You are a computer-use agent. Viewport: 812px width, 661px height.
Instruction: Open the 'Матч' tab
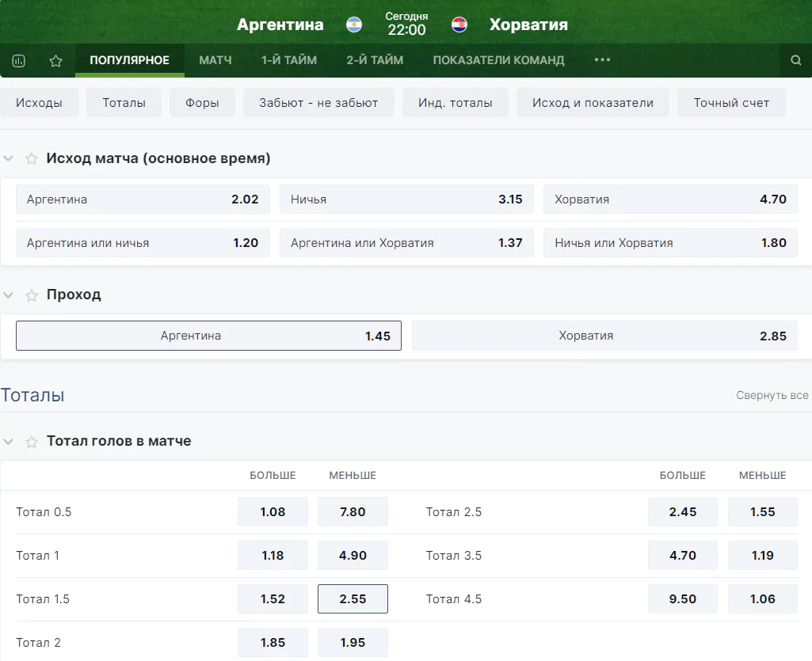[x=215, y=61]
